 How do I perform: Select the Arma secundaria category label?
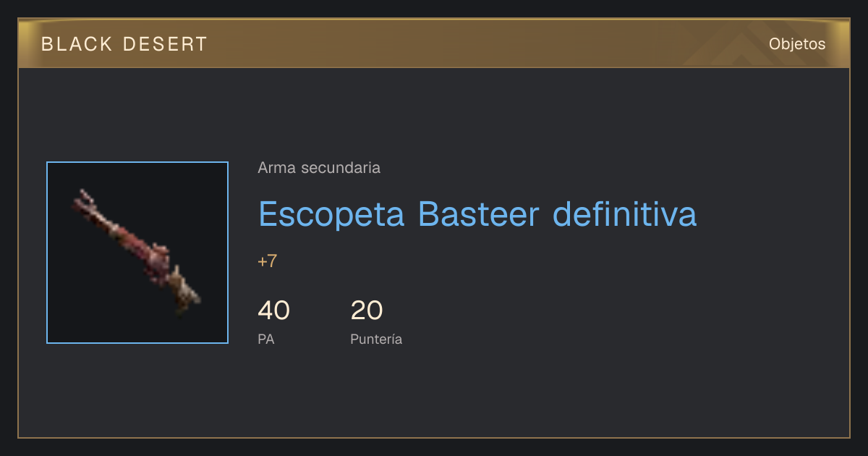319,168
